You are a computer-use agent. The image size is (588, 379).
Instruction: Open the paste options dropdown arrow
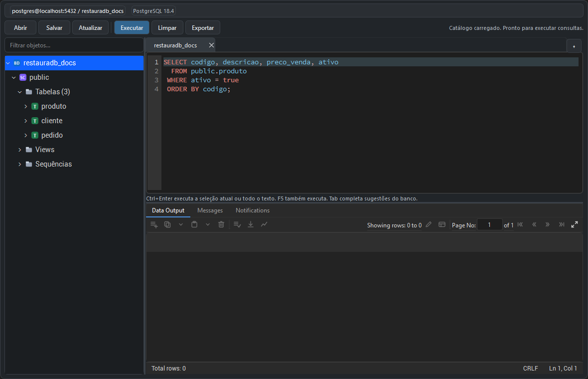click(x=208, y=224)
